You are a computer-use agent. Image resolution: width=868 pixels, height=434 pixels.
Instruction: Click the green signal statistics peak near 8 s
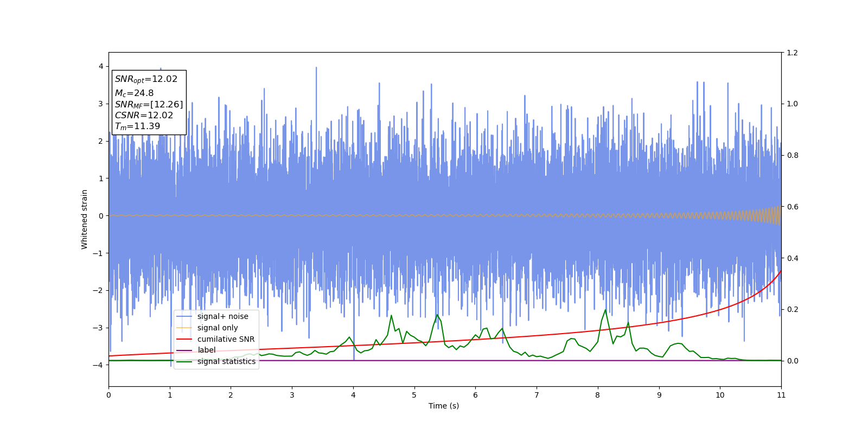[x=605, y=310]
